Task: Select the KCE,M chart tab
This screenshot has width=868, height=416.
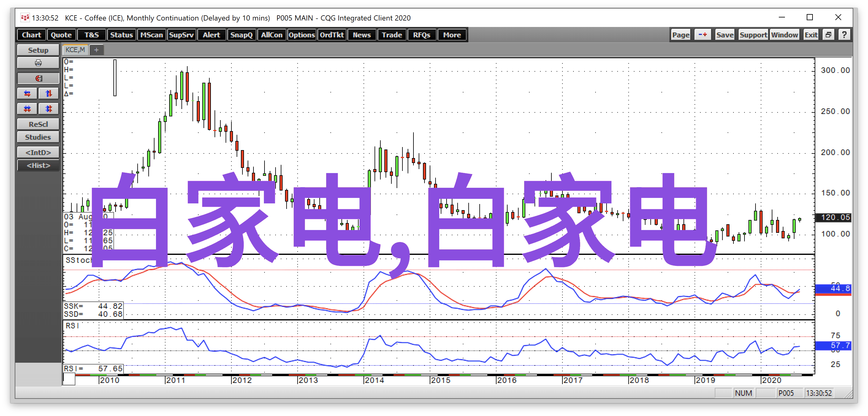Action: coord(75,50)
